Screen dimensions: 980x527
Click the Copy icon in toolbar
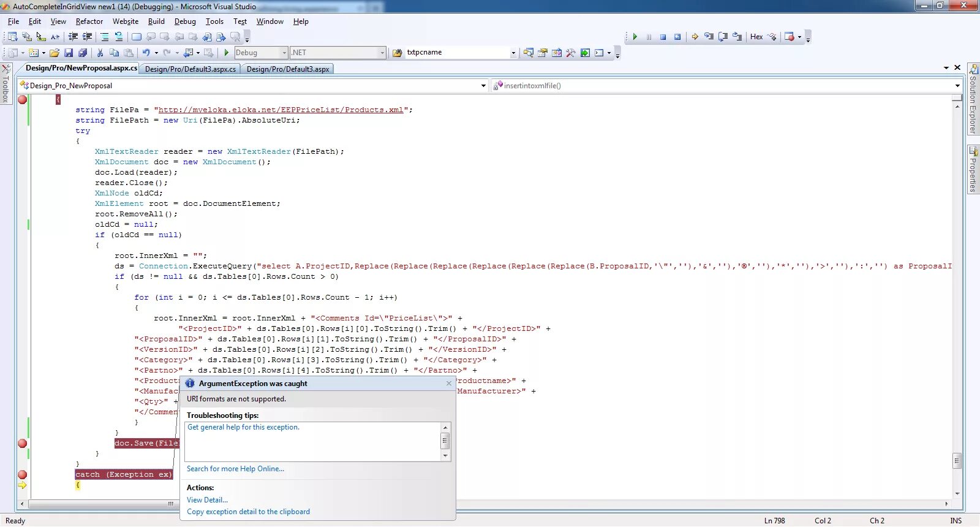(114, 53)
